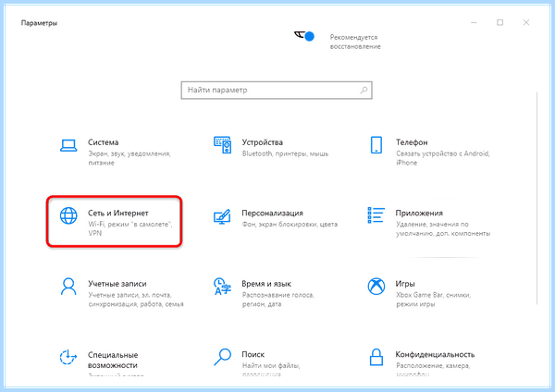Viewport: 555px width, 392px height.
Task: Click the description Xbox Game Bar, снимки
Action: click(x=433, y=300)
